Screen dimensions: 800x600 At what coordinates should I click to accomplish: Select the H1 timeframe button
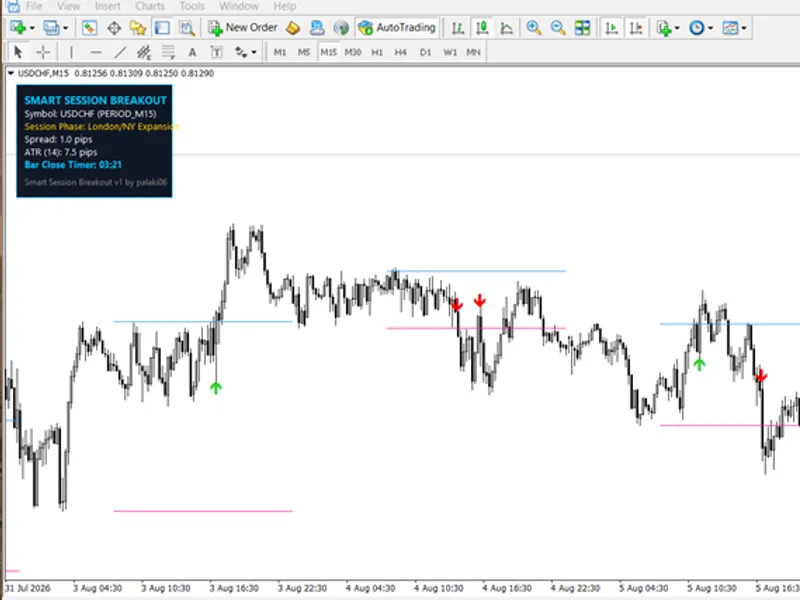(x=377, y=52)
